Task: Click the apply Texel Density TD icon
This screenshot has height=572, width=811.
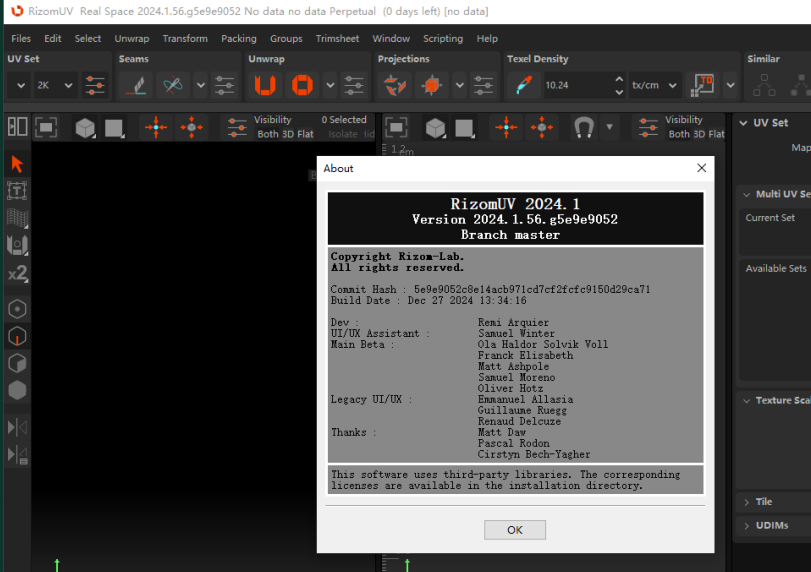Action: [702, 85]
